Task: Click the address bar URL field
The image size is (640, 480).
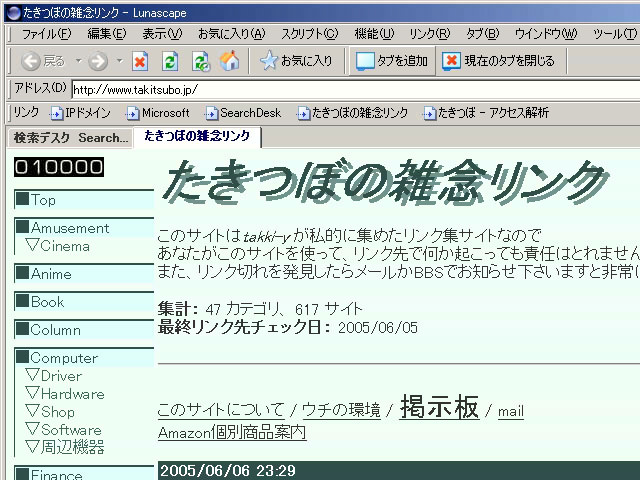Action: 350,89
